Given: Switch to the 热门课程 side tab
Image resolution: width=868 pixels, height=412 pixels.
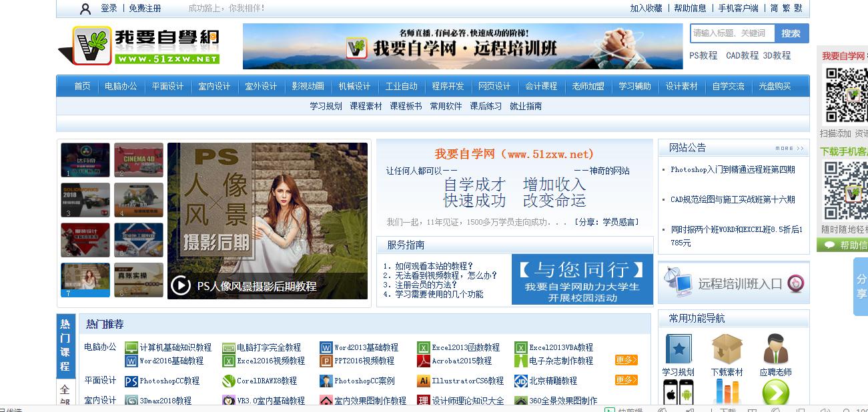Looking at the screenshot, I should point(65,345).
